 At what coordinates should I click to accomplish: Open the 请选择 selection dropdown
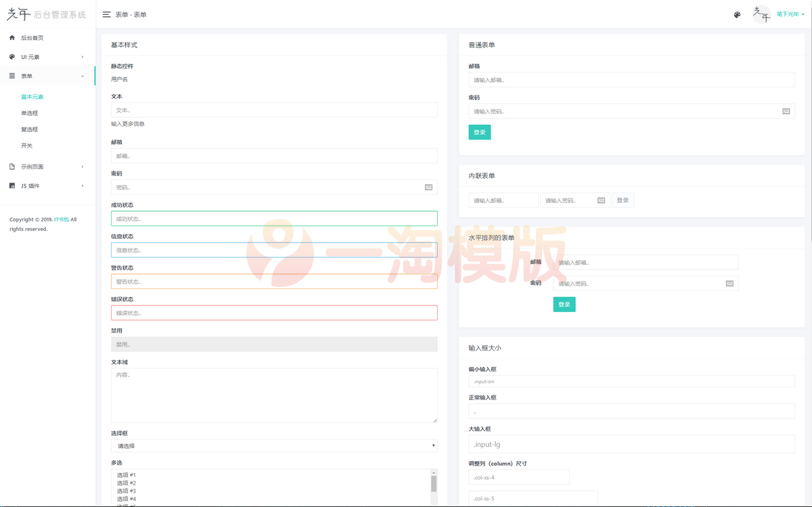click(273, 445)
